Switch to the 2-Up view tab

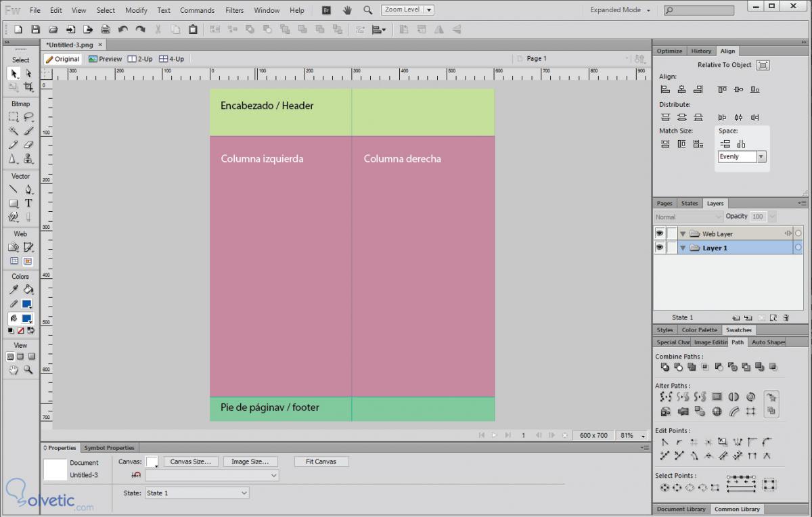141,59
